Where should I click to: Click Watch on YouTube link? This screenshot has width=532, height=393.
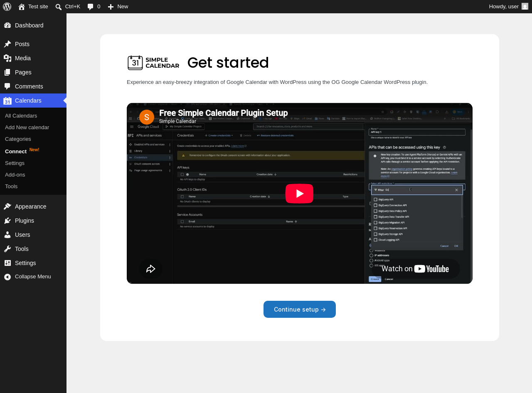415,269
